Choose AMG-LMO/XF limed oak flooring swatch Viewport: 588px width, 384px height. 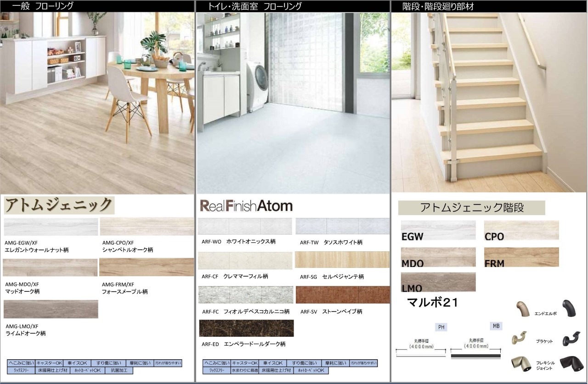pyautogui.click(x=51, y=309)
